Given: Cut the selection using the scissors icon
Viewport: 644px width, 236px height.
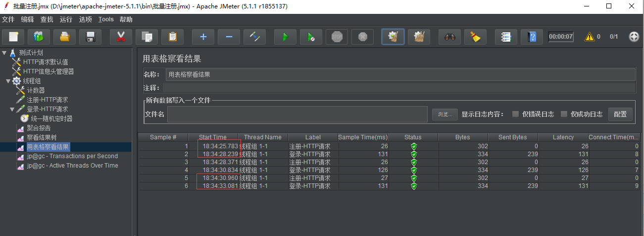Looking at the screenshot, I should pos(121,37).
